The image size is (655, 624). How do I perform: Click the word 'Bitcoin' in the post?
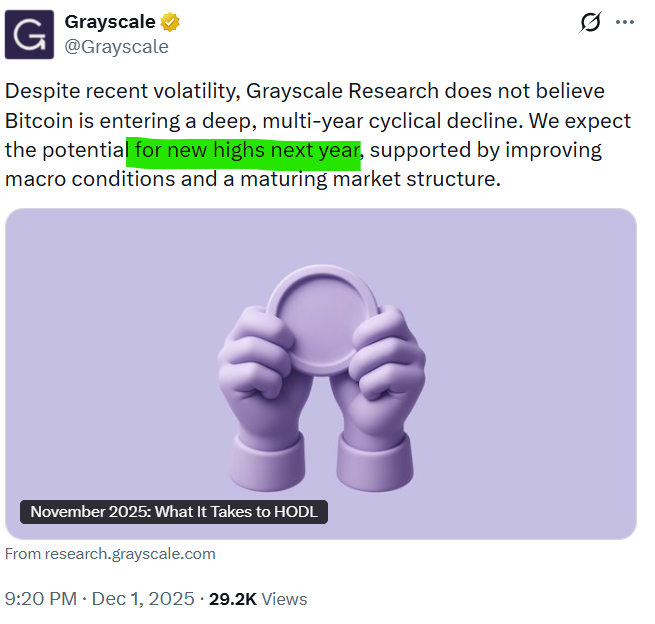tap(38, 121)
